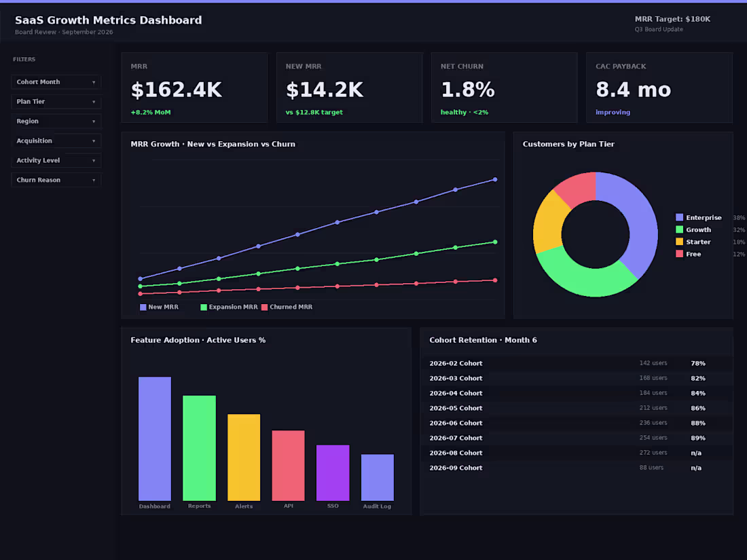747x560 pixels.
Task: Select the 2026-04 Cohort row
Action: (x=577, y=393)
